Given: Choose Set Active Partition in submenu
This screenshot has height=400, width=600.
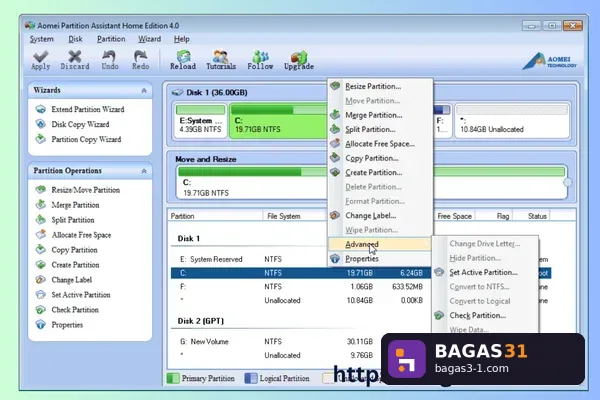Looking at the screenshot, I should [485, 273].
